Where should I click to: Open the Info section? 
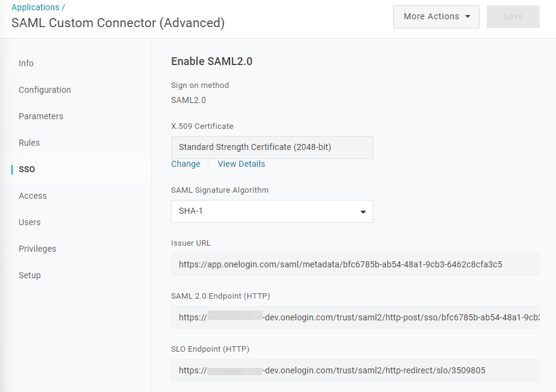(26, 63)
